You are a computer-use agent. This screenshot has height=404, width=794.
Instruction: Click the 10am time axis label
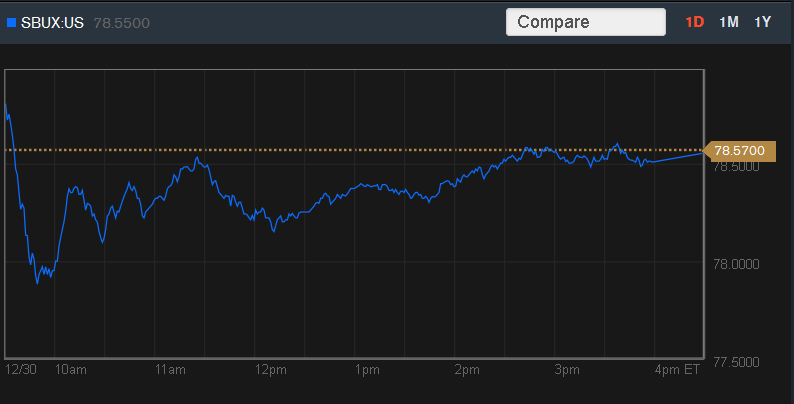point(71,369)
